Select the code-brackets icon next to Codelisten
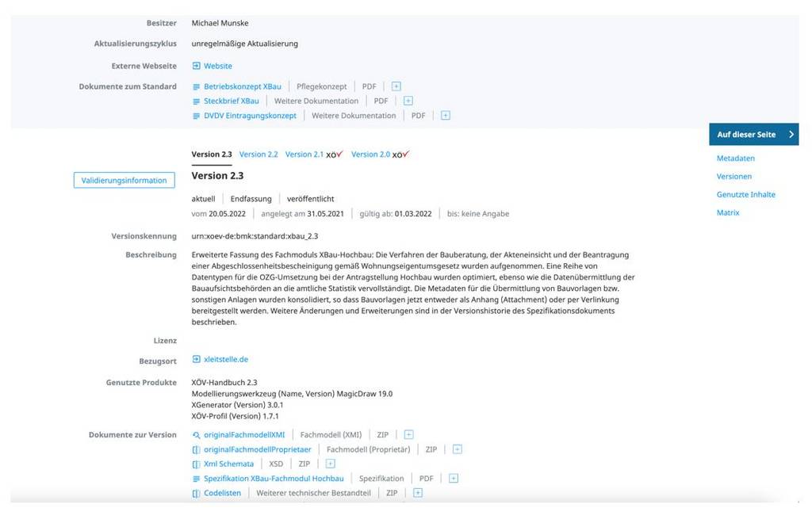Image resolution: width=812 pixels, height=508 pixels. [195, 492]
